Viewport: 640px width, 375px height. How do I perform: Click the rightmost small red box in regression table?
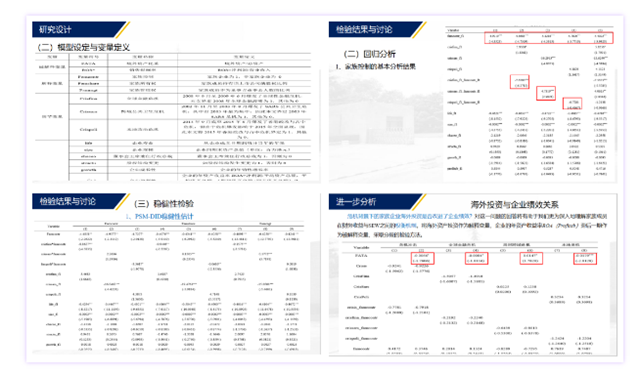click(x=572, y=104)
